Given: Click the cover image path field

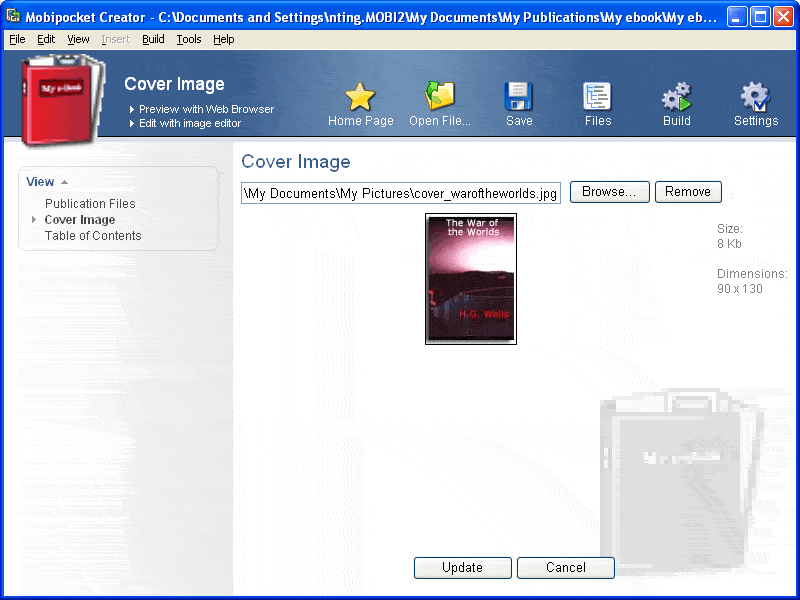Looking at the screenshot, I should click(x=401, y=193).
